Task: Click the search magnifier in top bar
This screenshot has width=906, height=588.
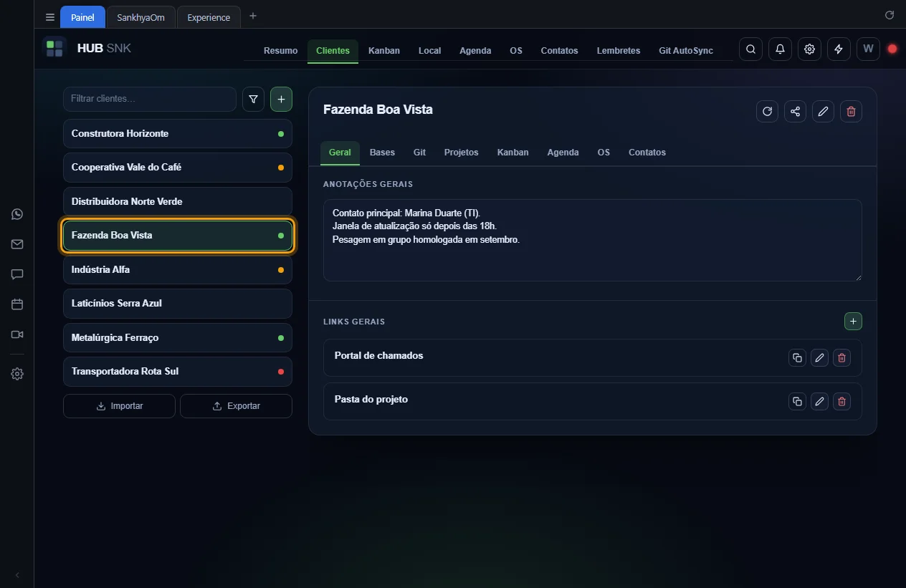Action: pyautogui.click(x=750, y=49)
